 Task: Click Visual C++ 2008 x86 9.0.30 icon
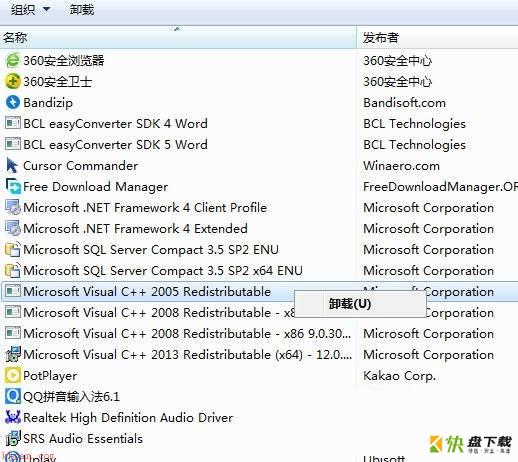click(x=13, y=334)
